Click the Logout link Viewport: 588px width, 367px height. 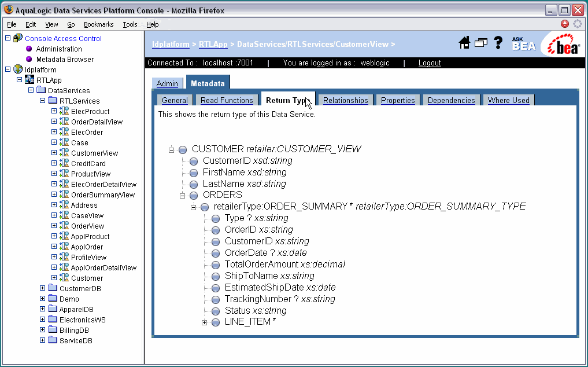pyautogui.click(x=430, y=63)
